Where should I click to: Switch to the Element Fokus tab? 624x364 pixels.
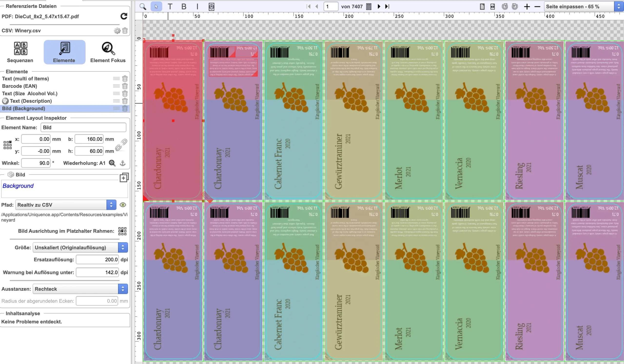108,52
